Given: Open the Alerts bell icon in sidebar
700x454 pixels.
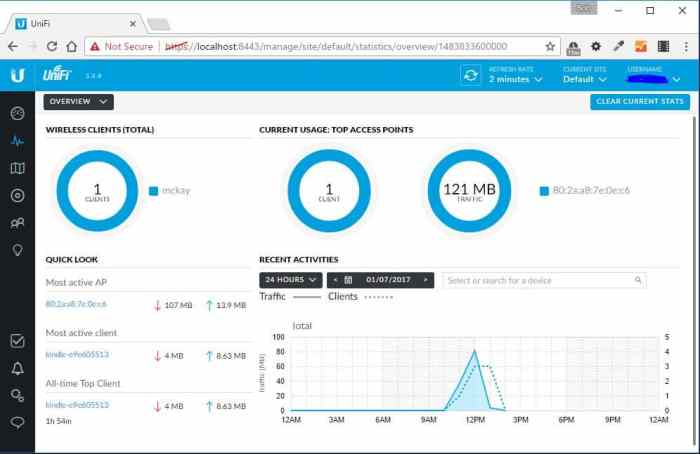Looking at the screenshot, I should [x=17, y=368].
